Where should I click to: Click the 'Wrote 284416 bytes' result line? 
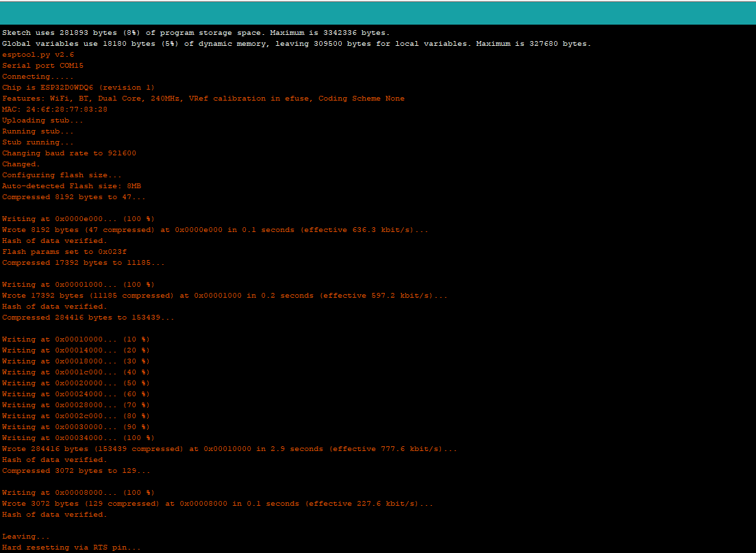229,449
